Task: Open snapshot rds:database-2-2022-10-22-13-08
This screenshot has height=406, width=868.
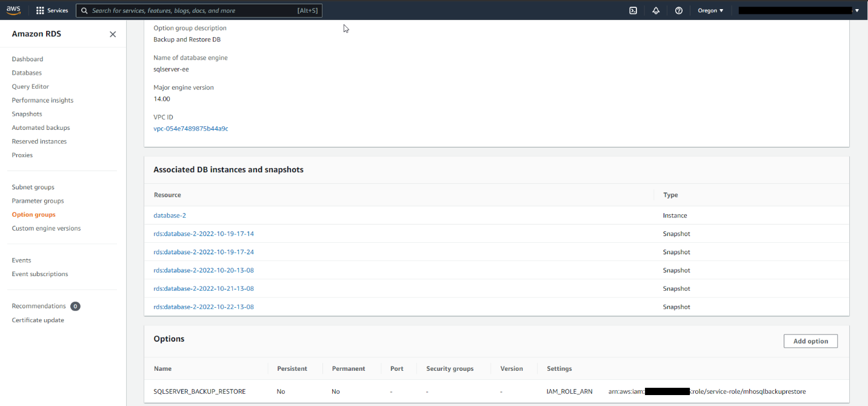Action: coord(204,306)
